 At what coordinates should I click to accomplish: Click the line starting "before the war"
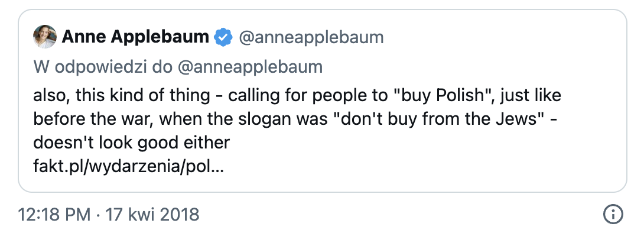tap(294, 119)
